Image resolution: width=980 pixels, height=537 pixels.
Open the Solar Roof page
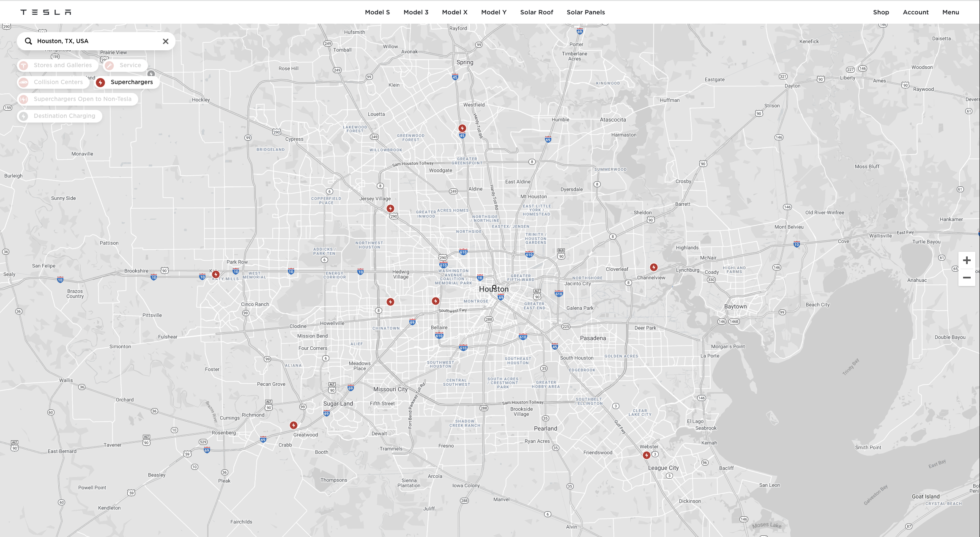point(536,12)
